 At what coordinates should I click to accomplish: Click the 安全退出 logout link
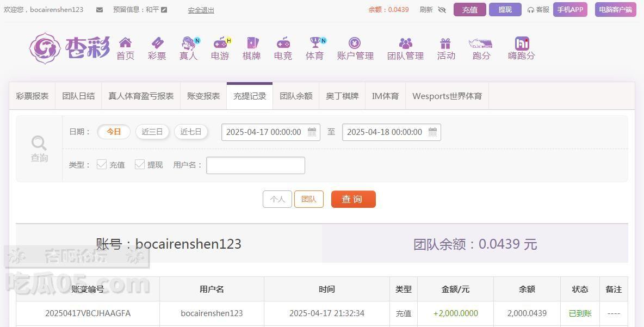[x=201, y=10]
